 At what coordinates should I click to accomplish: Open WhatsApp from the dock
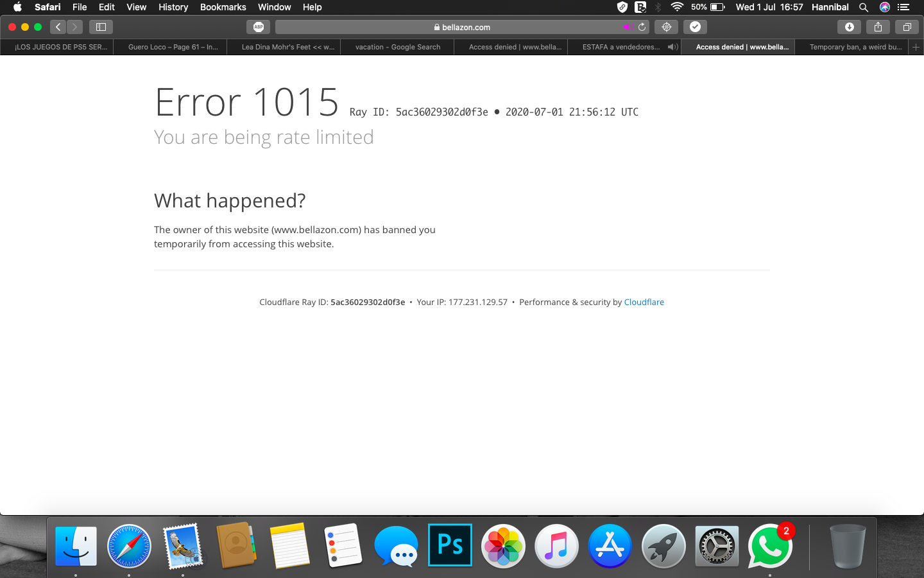click(x=769, y=547)
